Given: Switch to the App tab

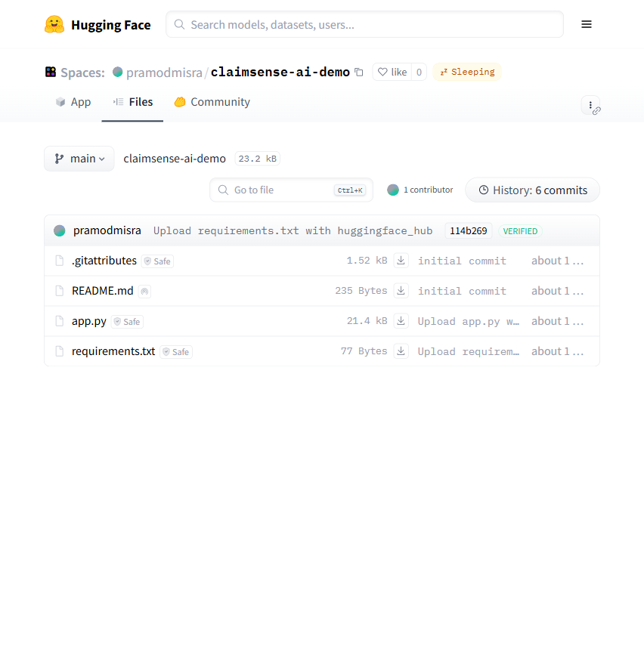Looking at the screenshot, I should click(x=73, y=102).
